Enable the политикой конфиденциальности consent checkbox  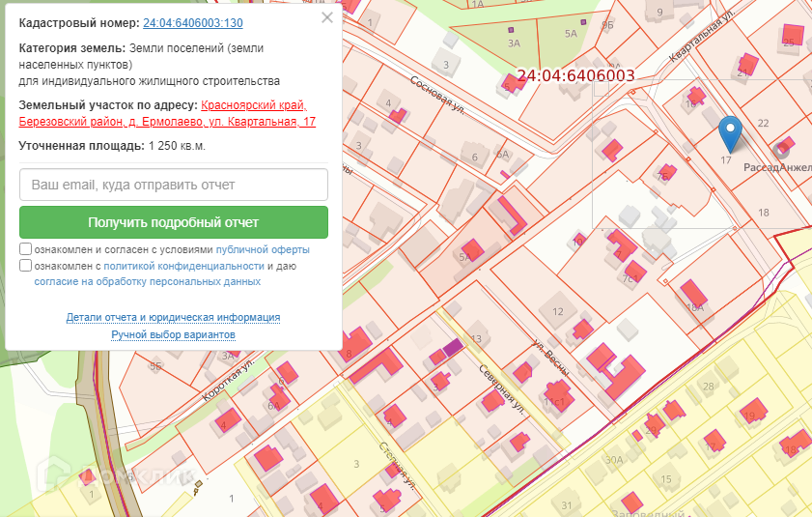point(25,266)
